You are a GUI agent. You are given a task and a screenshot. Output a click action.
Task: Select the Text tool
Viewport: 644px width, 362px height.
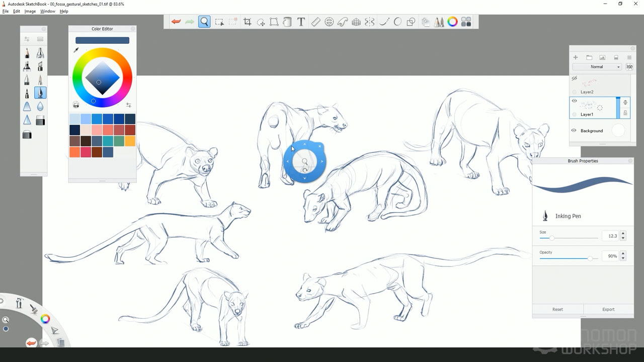coord(301,22)
